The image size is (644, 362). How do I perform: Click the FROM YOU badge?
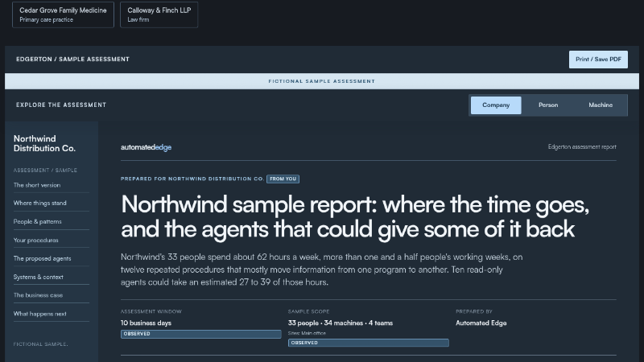[x=283, y=179]
